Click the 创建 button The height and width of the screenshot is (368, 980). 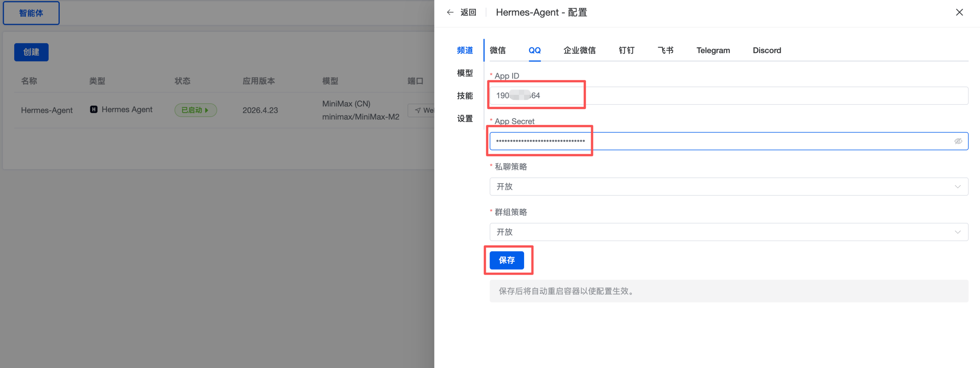click(31, 52)
